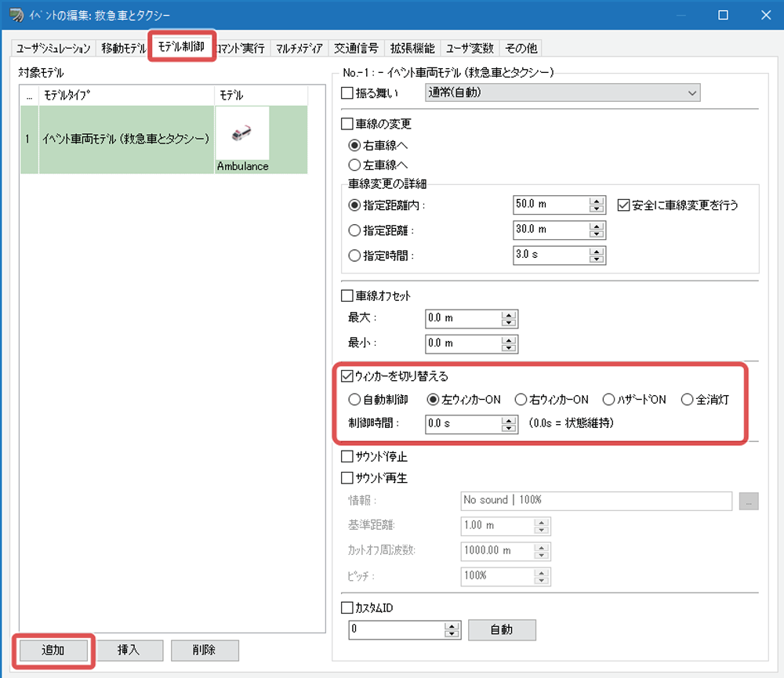The image size is (784, 678).
Task: Select the モデル制御 tab
Action: pos(182,46)
